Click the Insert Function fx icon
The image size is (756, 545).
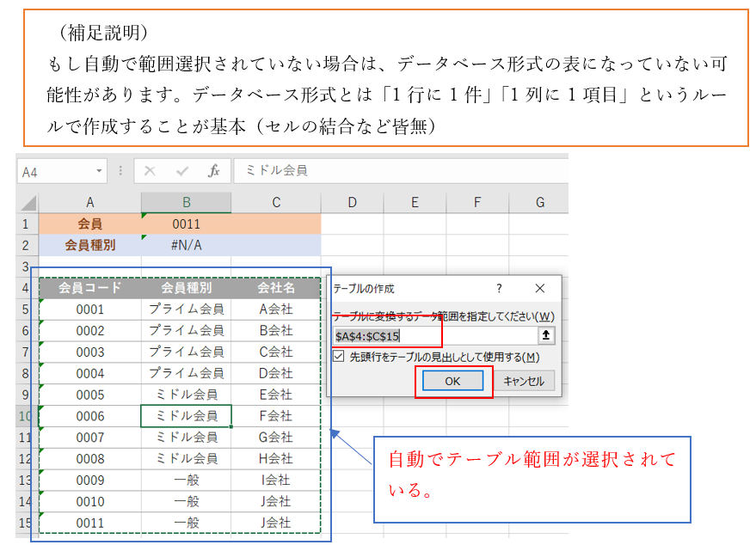tap(214, 171)
